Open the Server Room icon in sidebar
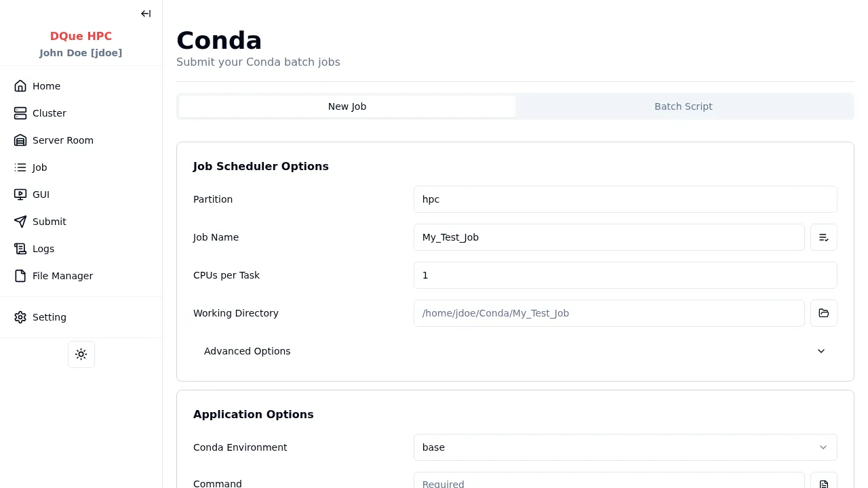This screenshot has width=868, height=488. (20, 140)
